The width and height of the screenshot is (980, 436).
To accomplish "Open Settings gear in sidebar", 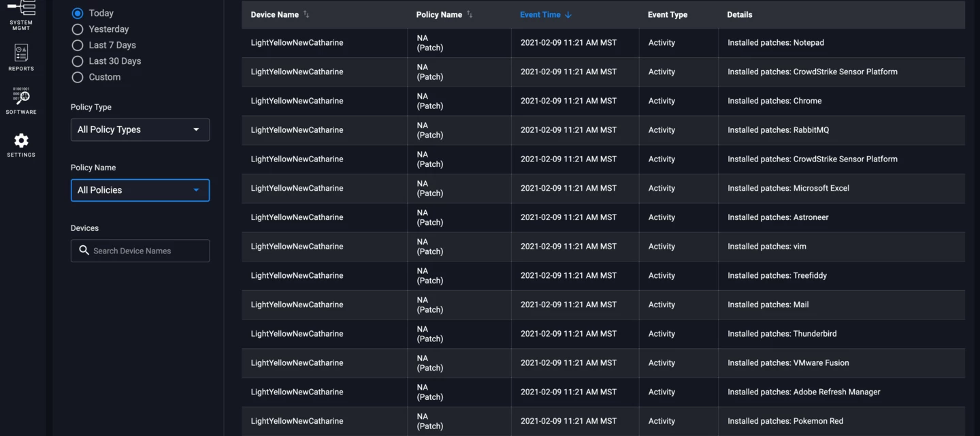I will click(x=21, y=145).
